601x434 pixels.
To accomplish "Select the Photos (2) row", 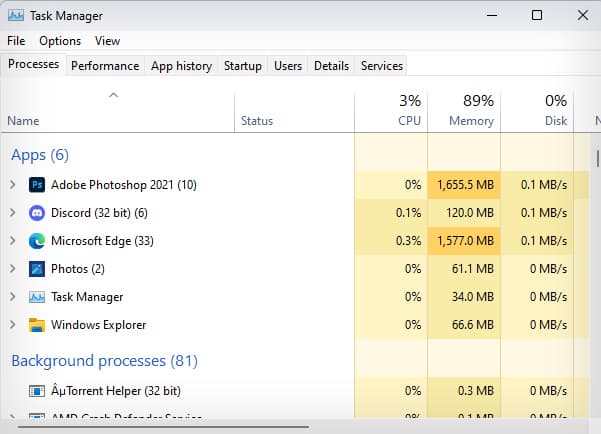I will pos(294,269).
